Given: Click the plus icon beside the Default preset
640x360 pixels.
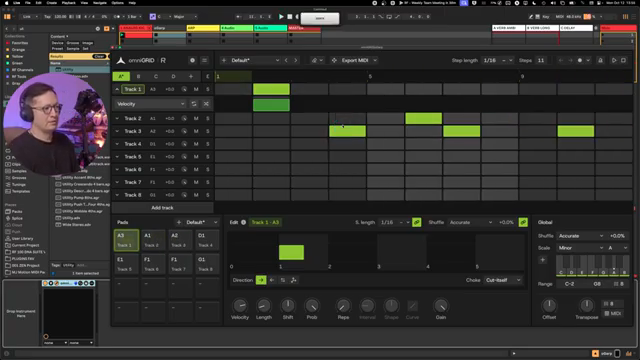Looking at the screenshot, I should coord(224,60).
